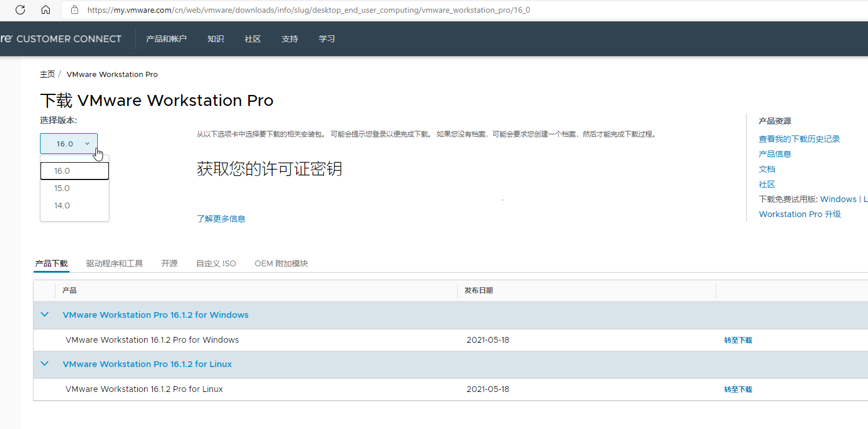Image resolution: width=868 pixels, height=429 pixels.
Task: Reload the page with browser refresh icon
Action: click(x=20, y=10)
